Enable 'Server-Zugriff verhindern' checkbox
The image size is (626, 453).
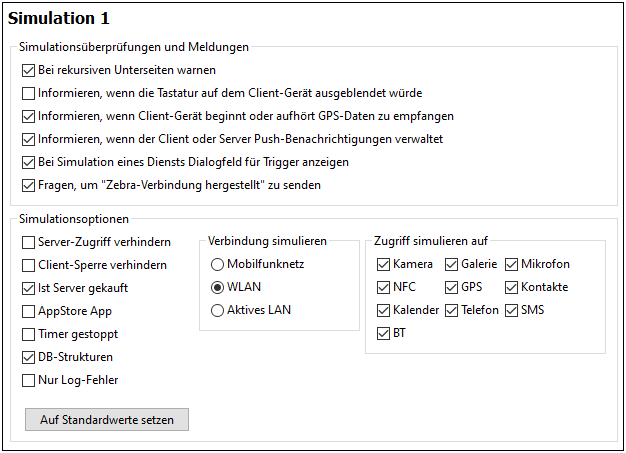(x=28, y=242)
